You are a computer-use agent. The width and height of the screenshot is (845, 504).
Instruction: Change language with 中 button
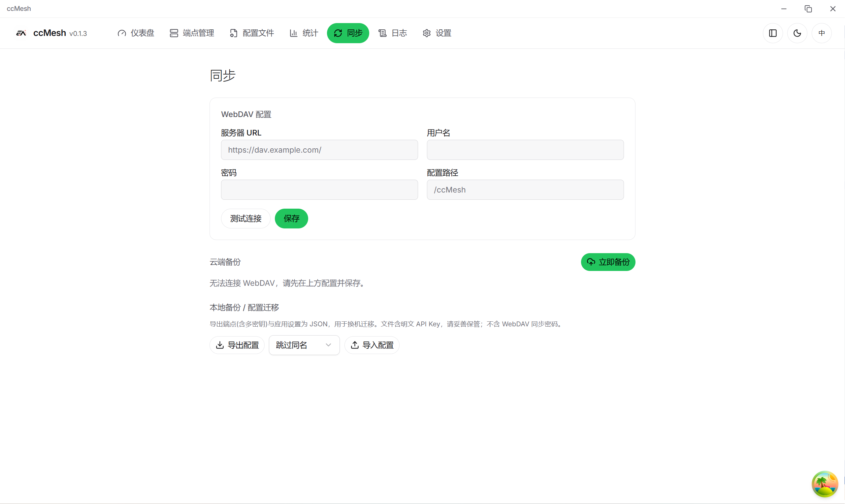tap(822, 33)
